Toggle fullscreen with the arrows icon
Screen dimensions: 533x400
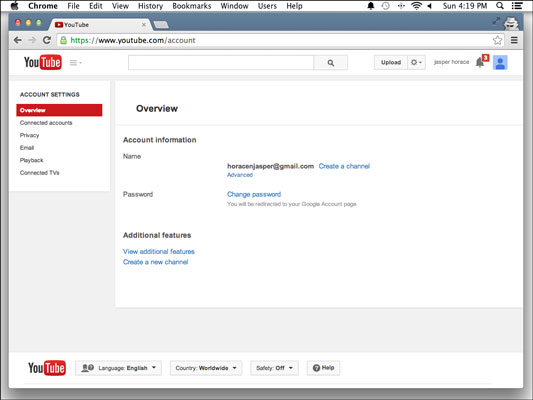tap(496, 21)
